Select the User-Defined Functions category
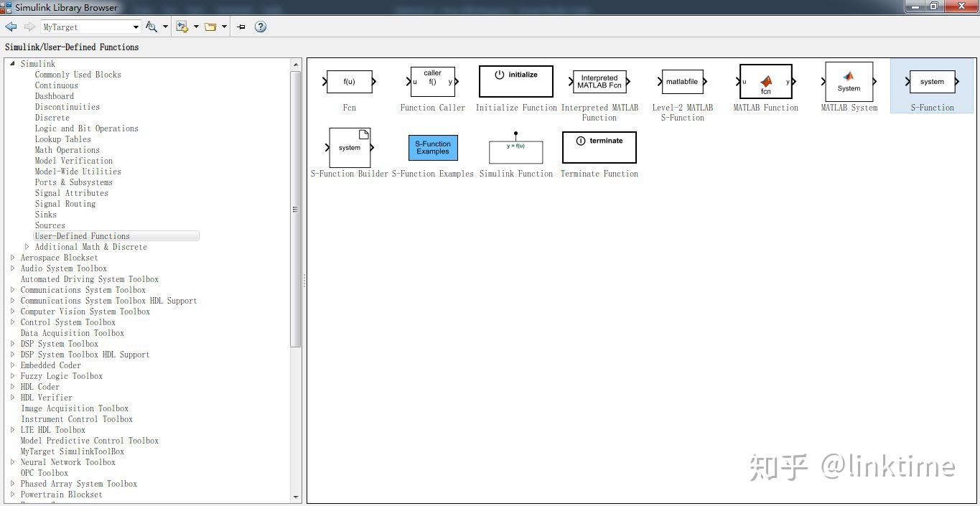 (x=82, y=235)
